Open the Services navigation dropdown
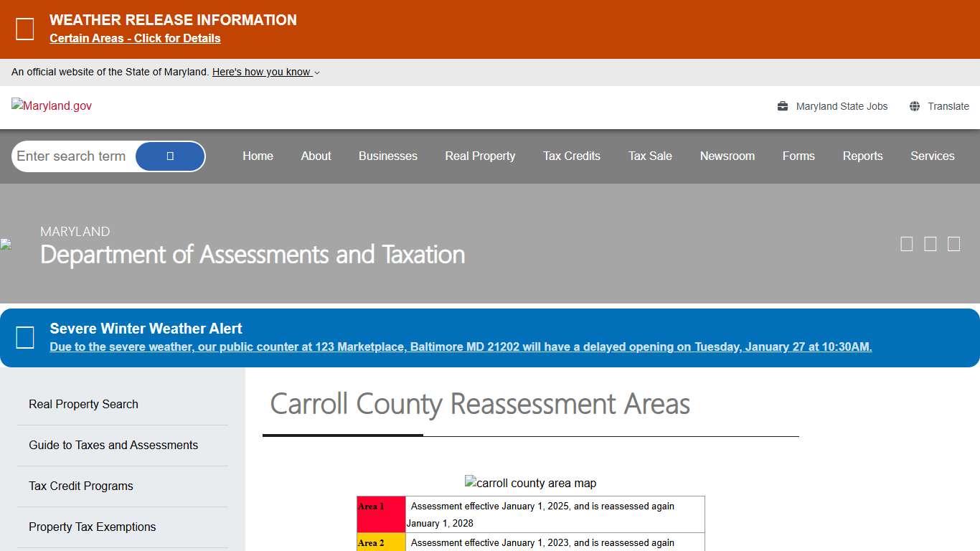The image size is (980, 551). [932, 156]
